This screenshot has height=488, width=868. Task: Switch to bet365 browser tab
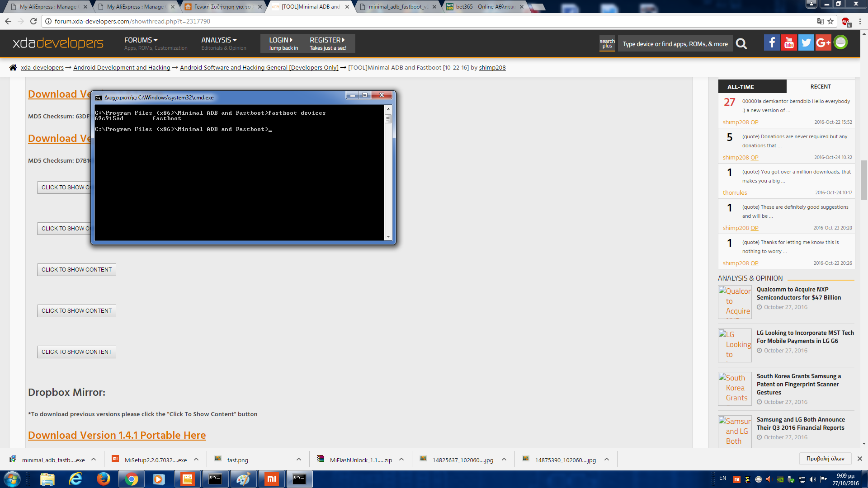point(484,7)
